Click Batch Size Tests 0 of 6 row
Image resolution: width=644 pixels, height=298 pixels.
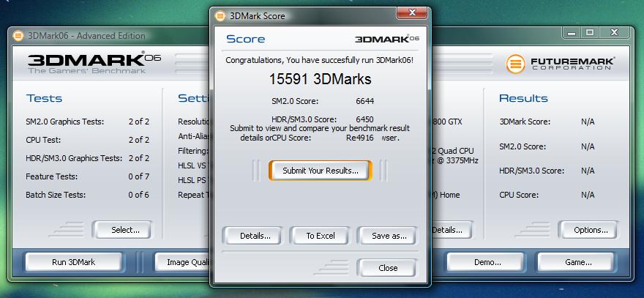pos(88,195)
